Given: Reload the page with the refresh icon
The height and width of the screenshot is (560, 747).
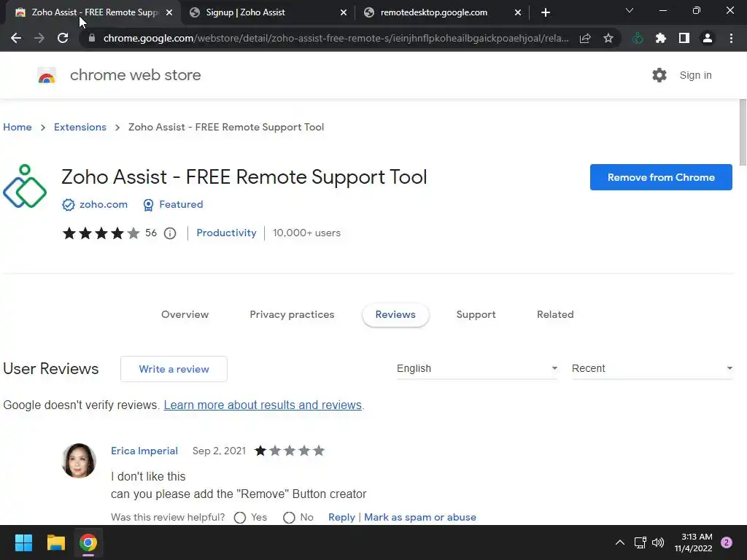Looking at the screenshot, I should tap(63, 38).
